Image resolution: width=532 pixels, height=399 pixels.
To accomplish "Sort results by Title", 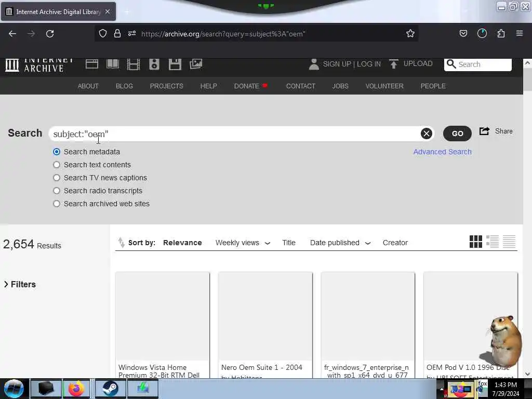I will (x=289, y=243).
